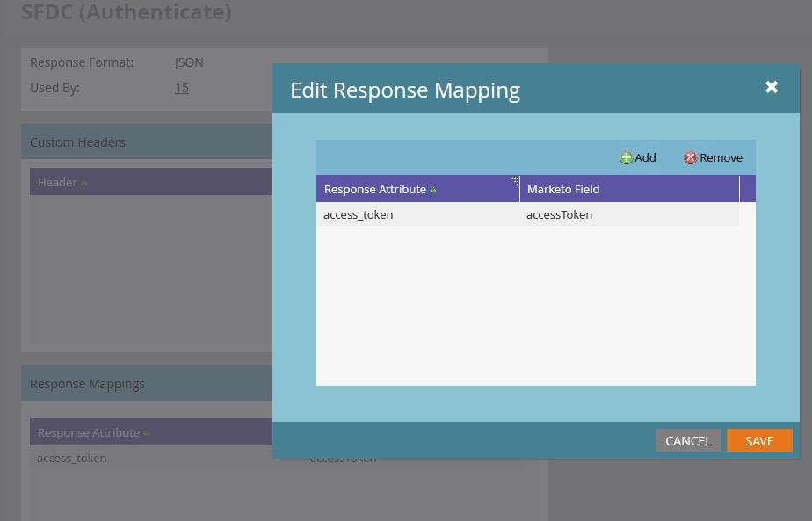Save the response mapping
This screenshot has width=812, height=521.
click(759, 441)
